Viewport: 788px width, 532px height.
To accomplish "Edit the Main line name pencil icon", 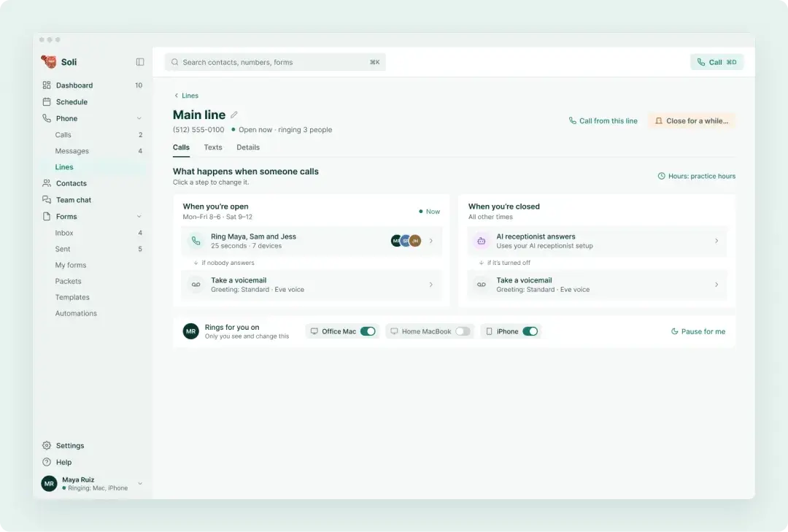I will click(x=234, y=115).
